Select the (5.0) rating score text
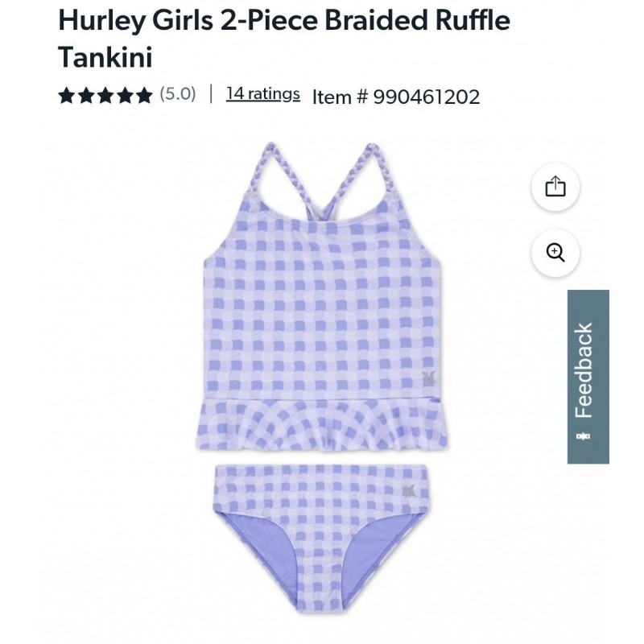 (178, 94)
